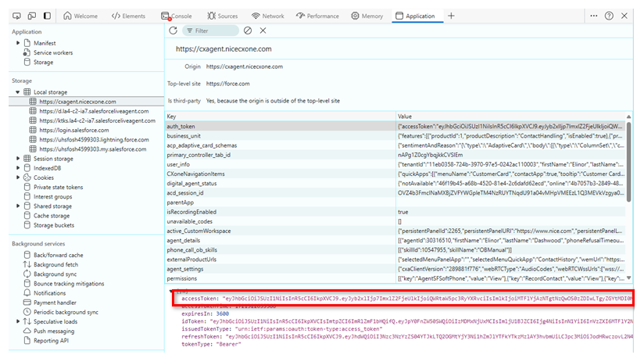Sort by the Value column header

point(510,116)
